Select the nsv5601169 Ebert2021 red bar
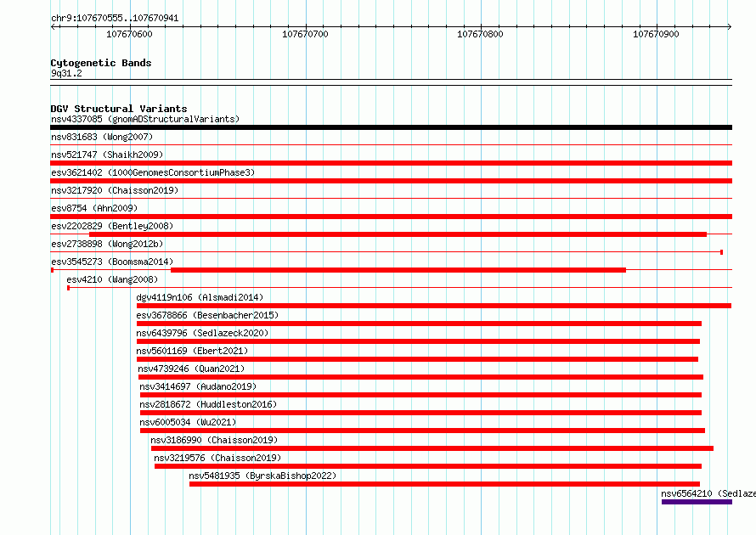Image resolution: width=756 pixels, height=535 pixels. tap(418, 359)
